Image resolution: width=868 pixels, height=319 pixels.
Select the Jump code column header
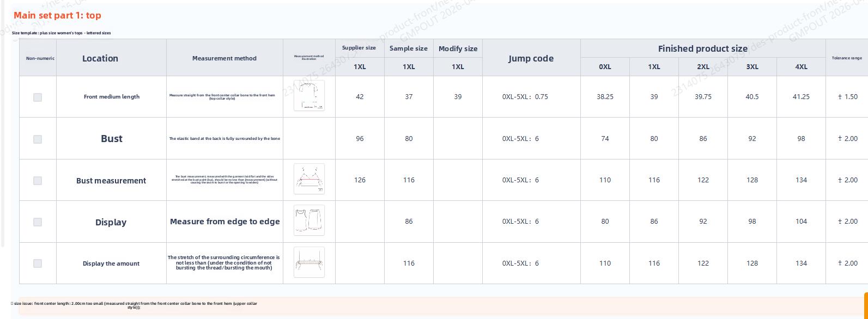531,58
